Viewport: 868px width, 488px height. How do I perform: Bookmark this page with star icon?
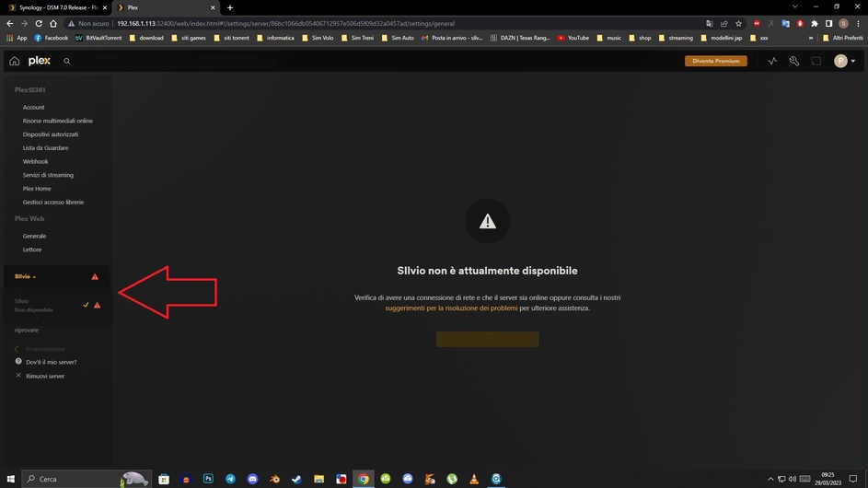(x=738, y=23)
